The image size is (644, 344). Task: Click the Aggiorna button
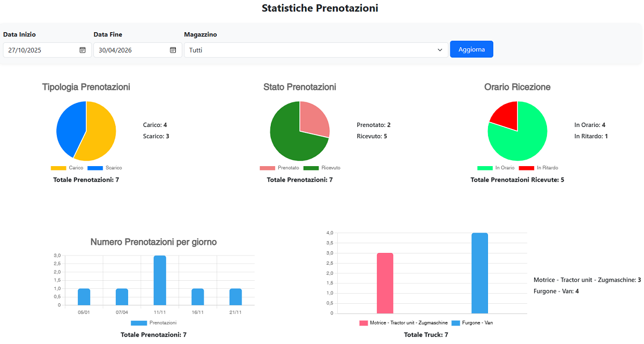coord(471,49)
